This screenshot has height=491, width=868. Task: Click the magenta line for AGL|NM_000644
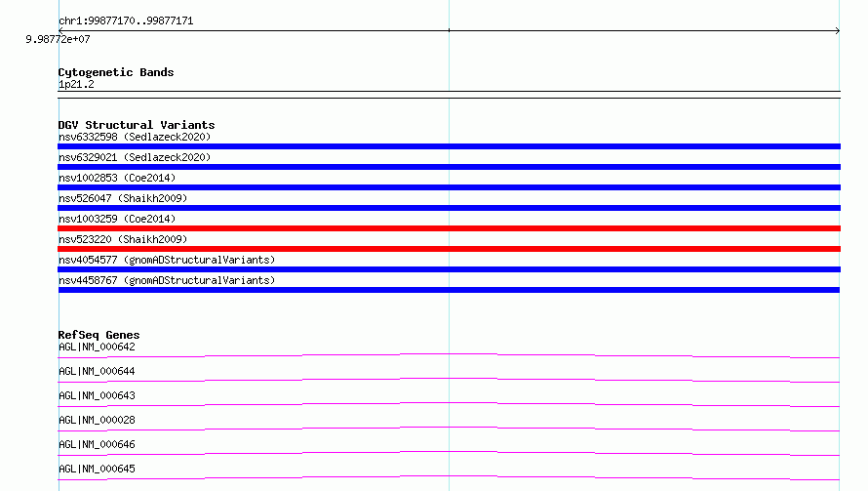point(449,380)
